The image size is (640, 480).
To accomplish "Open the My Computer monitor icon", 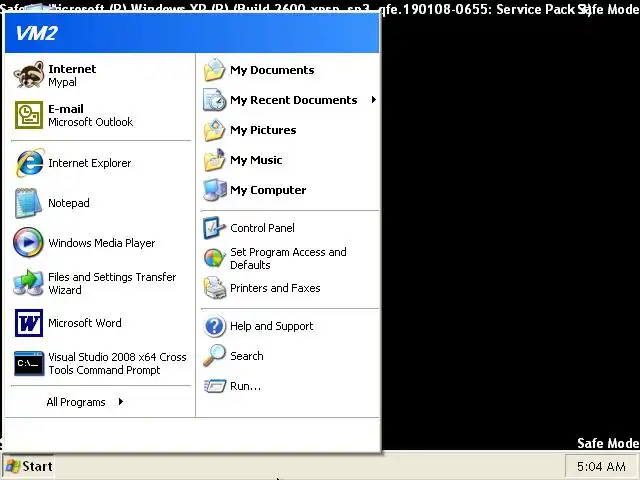I will [x=215, y=190].
